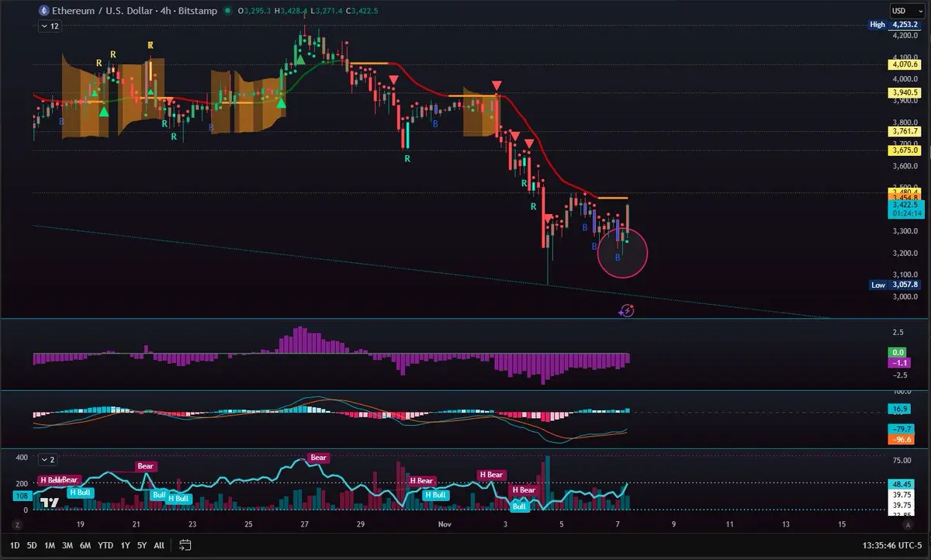Image resolution: width=931 pixels, height=560 pixels.
Task: Click the orange -96.6 signal value label
Action: point(900,439)
